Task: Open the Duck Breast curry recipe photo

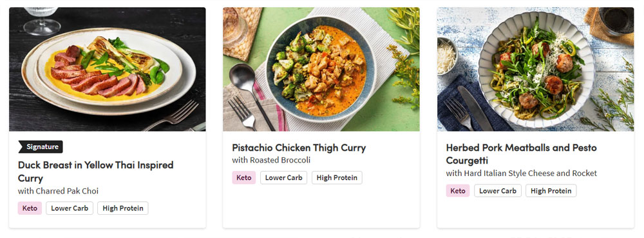Action: click(x=107, y=69)
